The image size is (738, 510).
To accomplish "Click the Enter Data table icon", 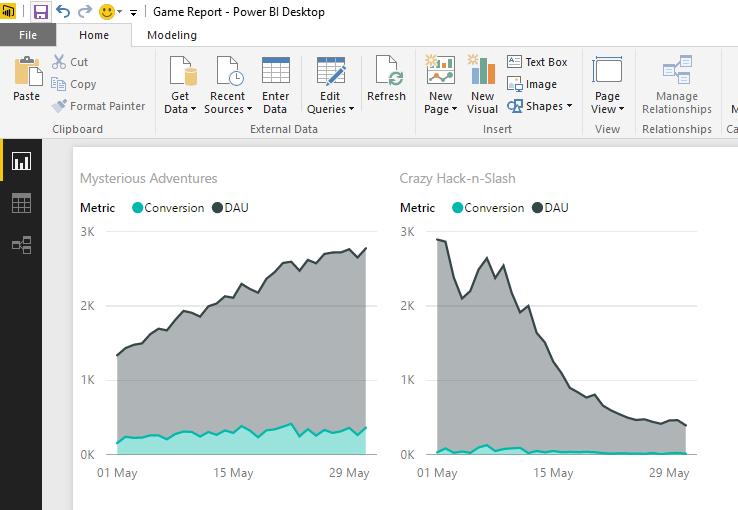I will [x=276, y=71].
